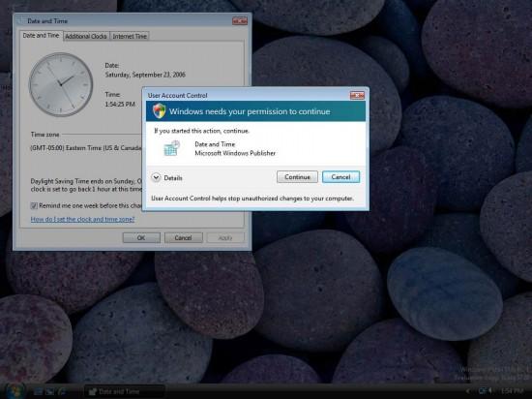
Task: Click Continue in the User Account Control dialog
Action: (x=297, y=177)
